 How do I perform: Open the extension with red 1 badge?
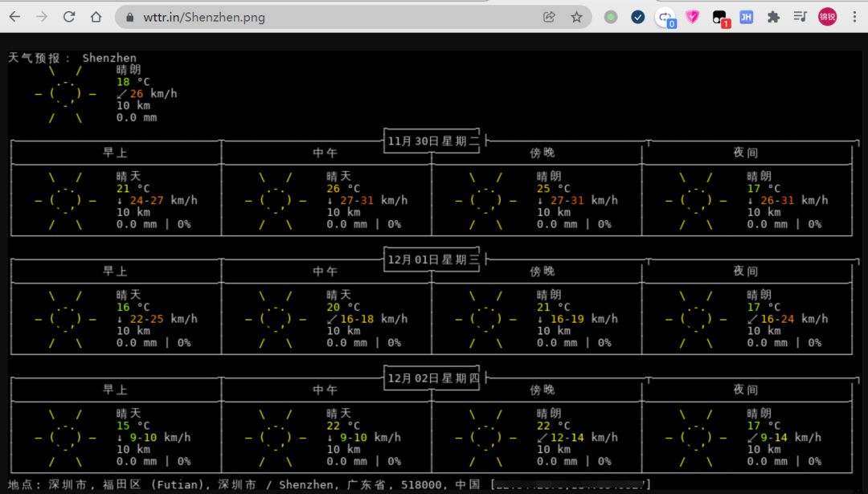[719, 18]
